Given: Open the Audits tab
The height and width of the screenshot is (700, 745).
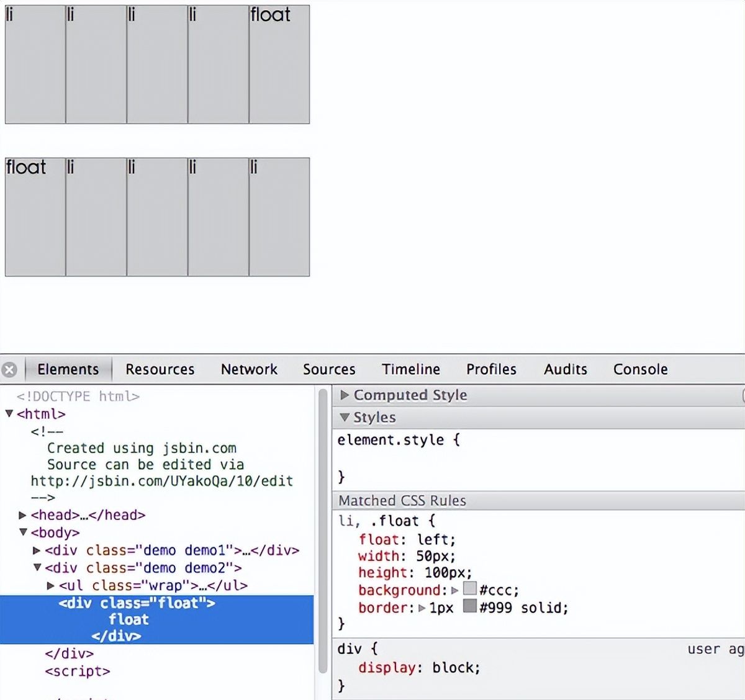Looking at the screenshot, I should click(x=565, y=369).
